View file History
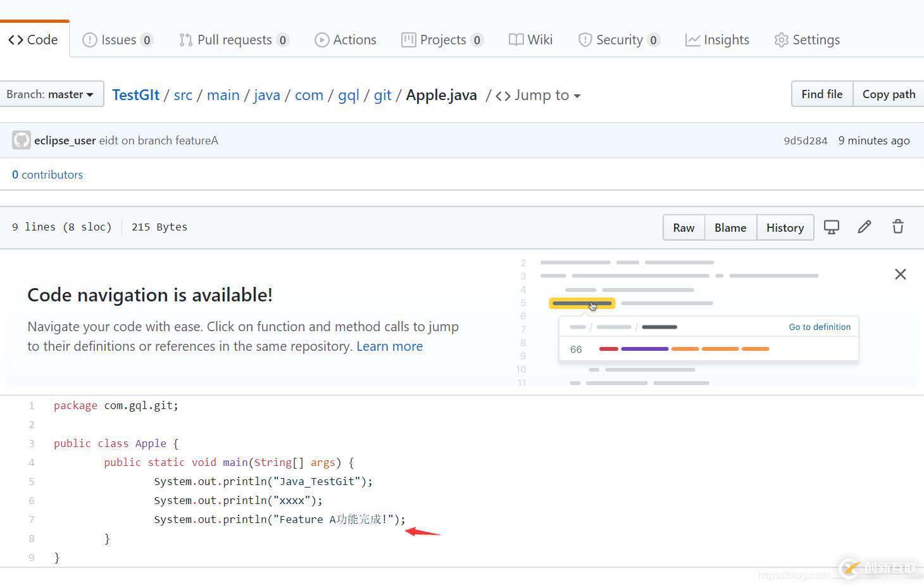Screen dimensions: 924x587 785,228
